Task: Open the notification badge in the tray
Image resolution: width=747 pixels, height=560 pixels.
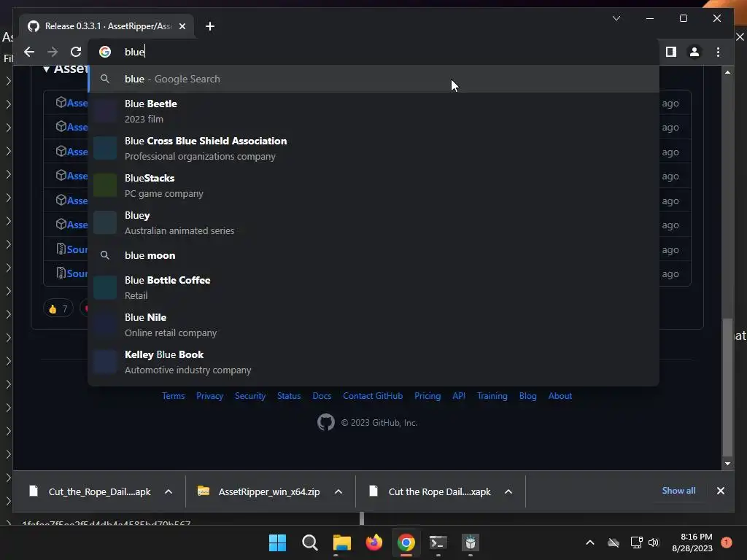Action: 726,542
